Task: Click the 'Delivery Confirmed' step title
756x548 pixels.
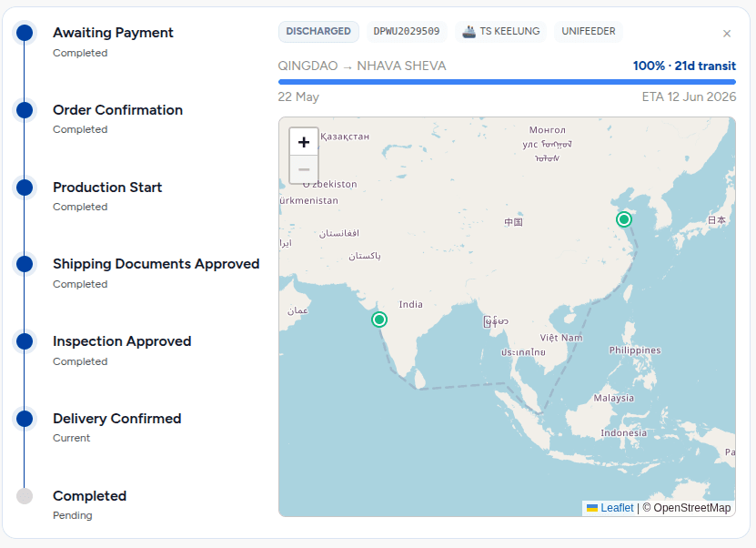Action: 117,418
